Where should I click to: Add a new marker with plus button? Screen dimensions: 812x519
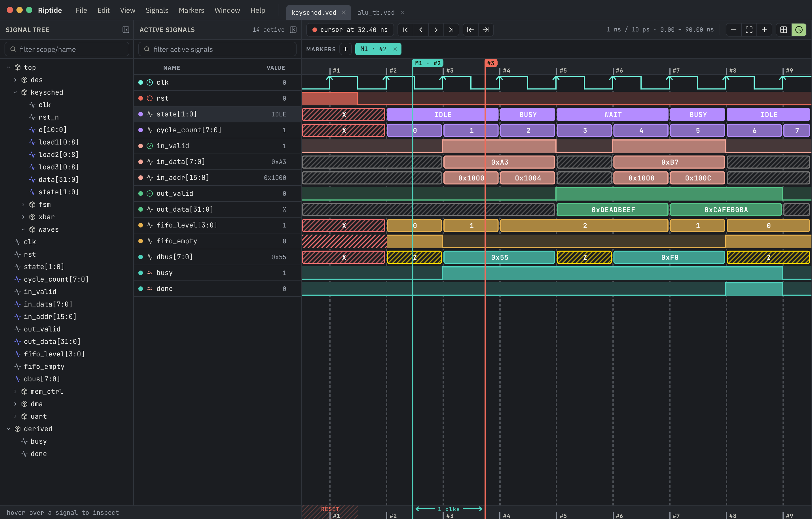point(345,49)
